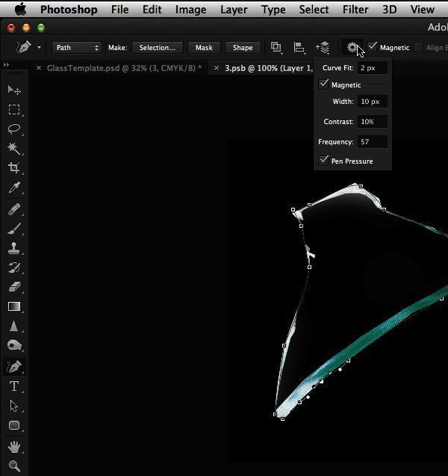Select the Crop tool
The height and width of the screenshot is (476, 448).
tap(14, 167)
